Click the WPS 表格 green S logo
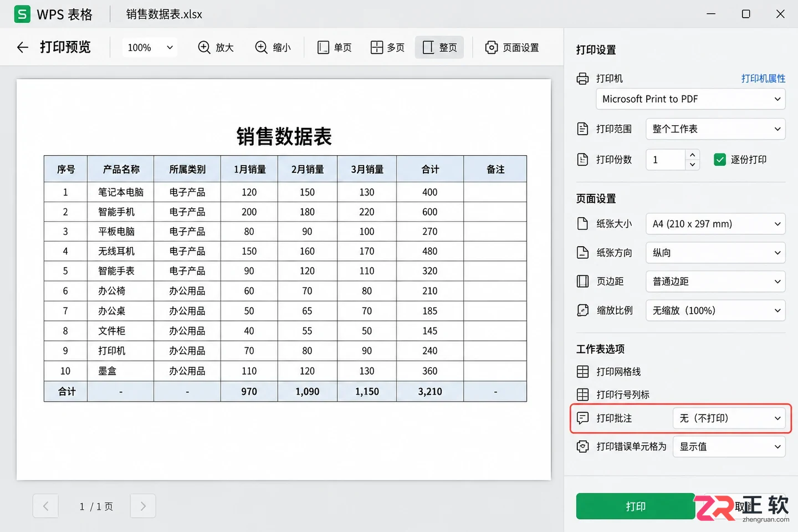The width and height of the screenshot is (798, 532). pos(22,14)
